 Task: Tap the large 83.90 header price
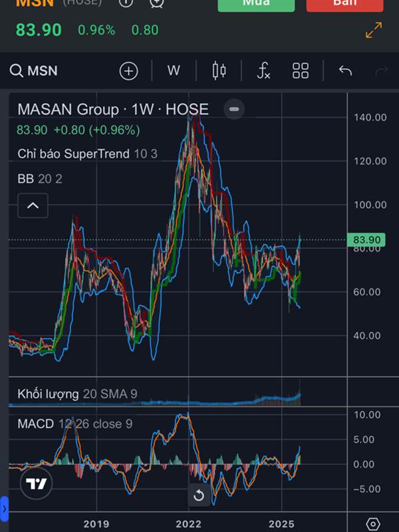(39, 30)
